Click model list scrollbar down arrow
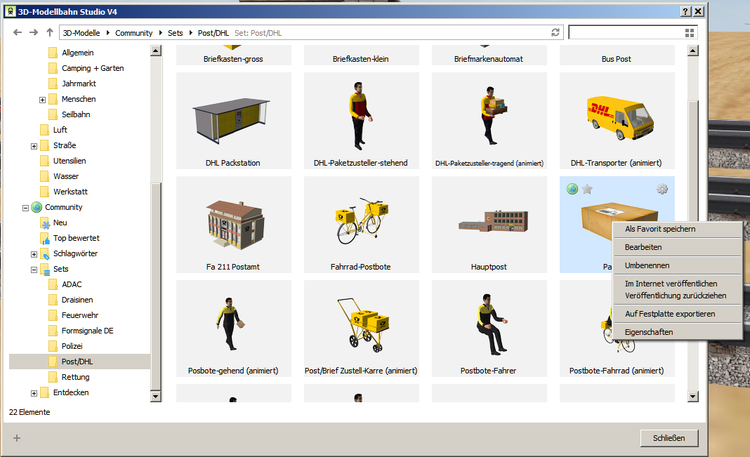 (x=693, y=396)
